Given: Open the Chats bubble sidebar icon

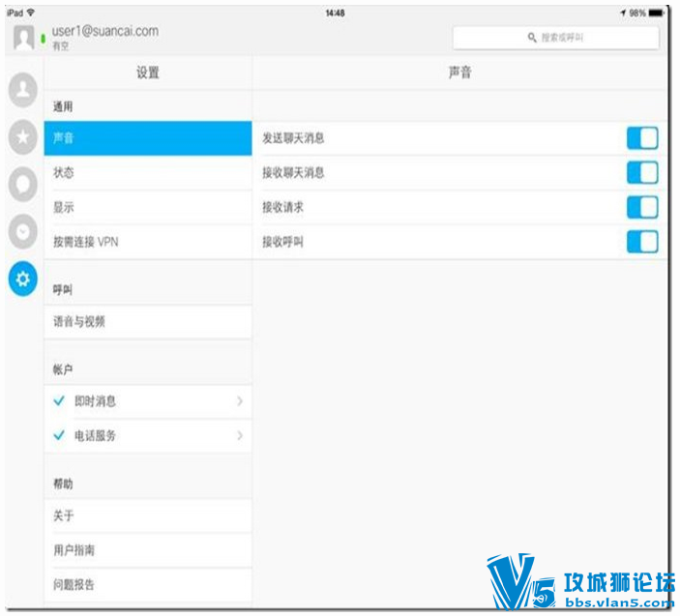Looking at the screenshot, I should click(x=23, y=185).
